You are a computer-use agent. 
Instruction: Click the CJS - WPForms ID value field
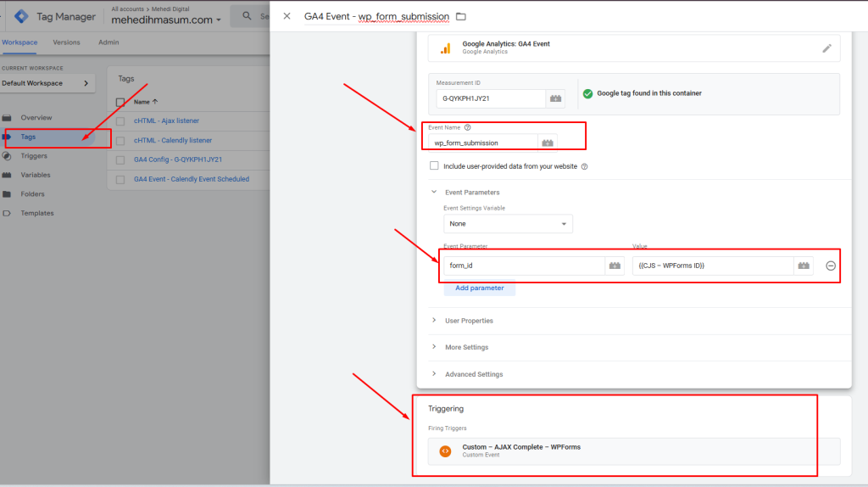tap(714, 266)
